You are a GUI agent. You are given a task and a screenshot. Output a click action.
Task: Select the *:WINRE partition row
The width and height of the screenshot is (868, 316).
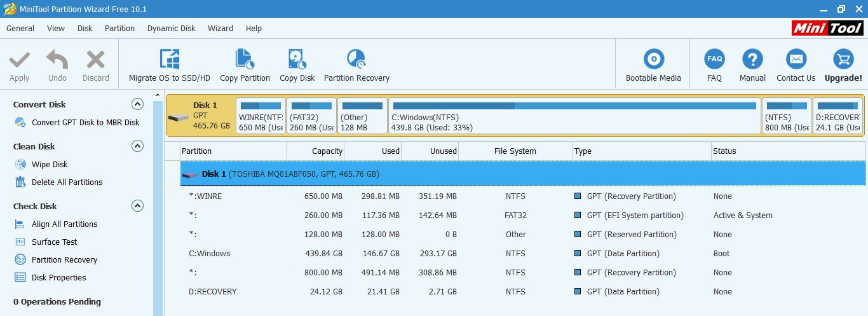click(x=523, y=196)
